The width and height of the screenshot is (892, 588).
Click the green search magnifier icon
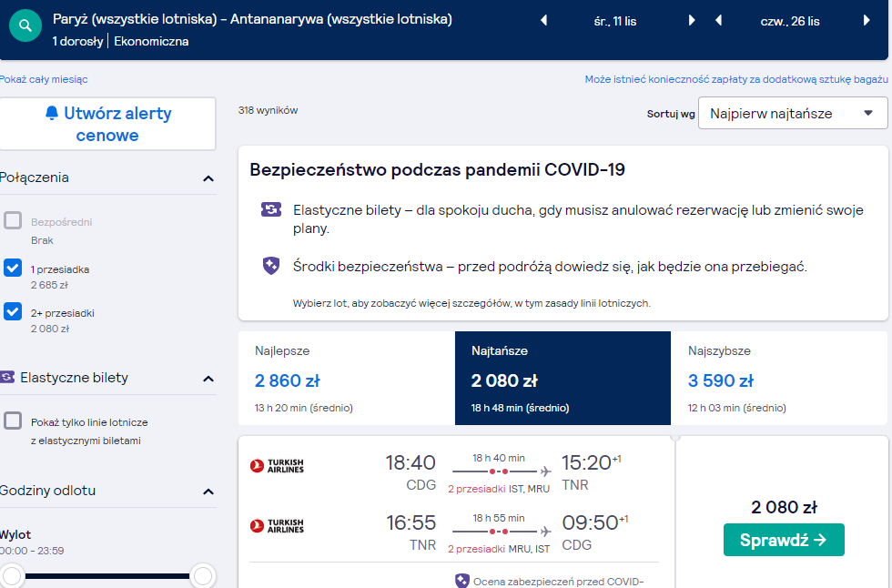25,25
